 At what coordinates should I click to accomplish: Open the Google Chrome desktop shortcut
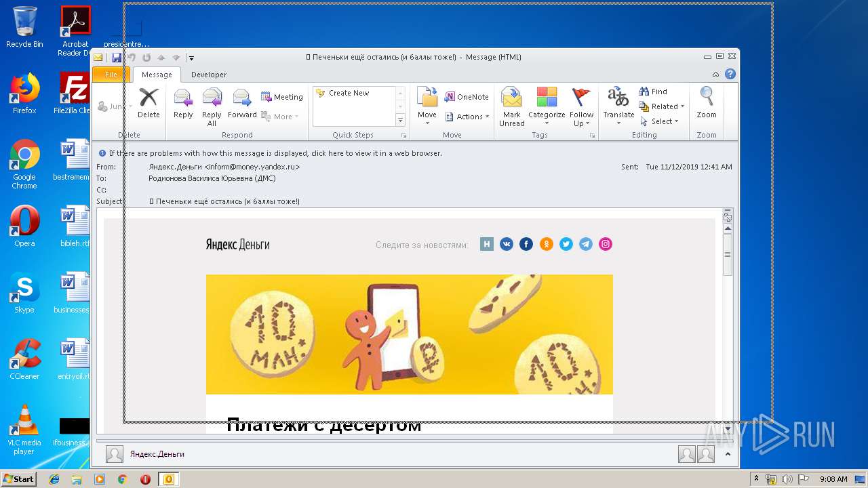coord(24,164)
